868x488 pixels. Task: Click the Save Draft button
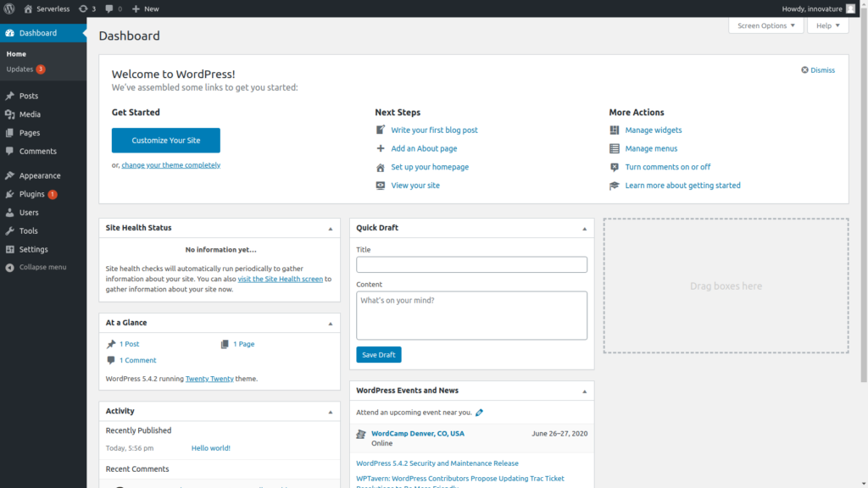pyautogui.click(x=379, y=355)
